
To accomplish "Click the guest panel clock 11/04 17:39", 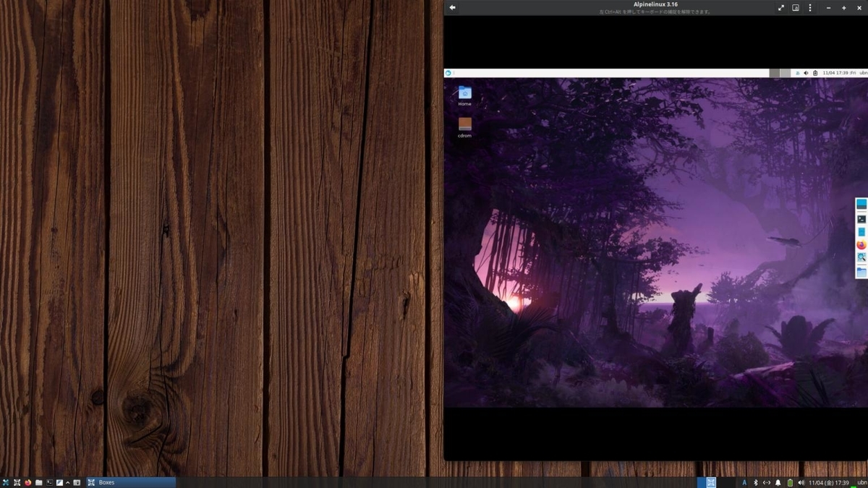I will click(839, 73).
